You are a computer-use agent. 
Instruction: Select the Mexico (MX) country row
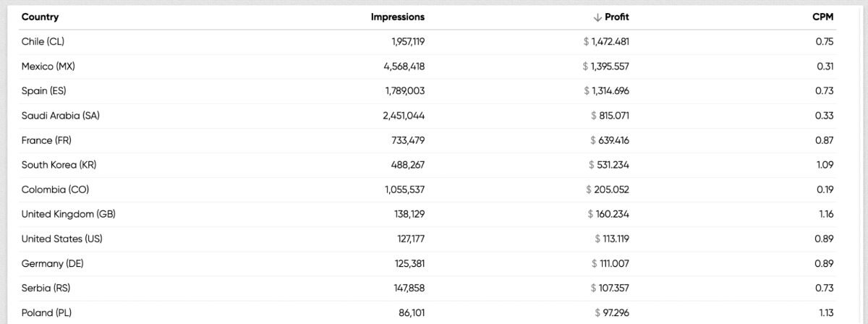tap(48, 67)
